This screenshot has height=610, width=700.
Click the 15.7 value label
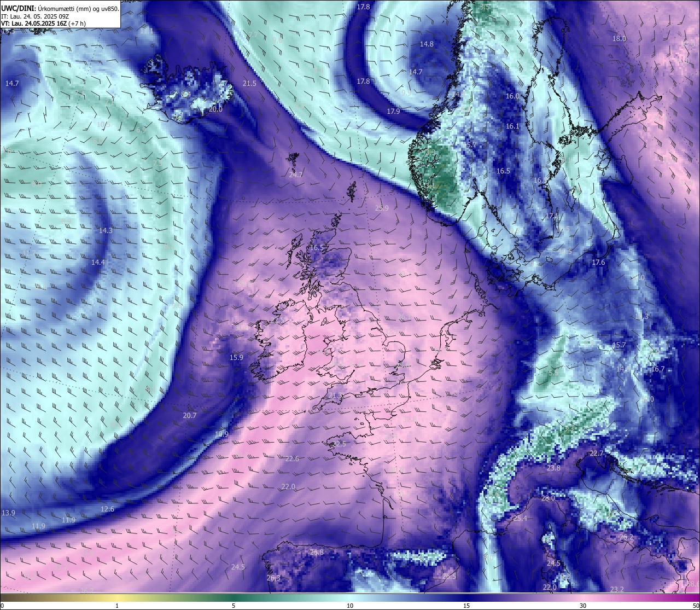(619, 345)
